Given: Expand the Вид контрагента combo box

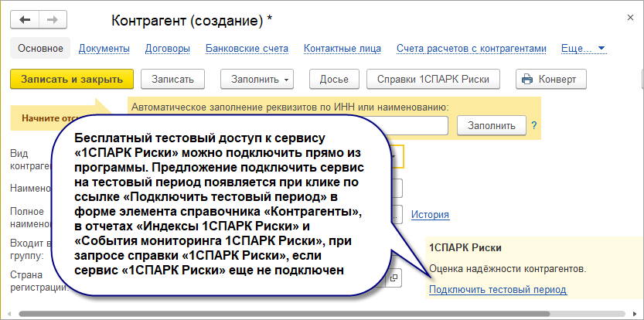Looking at the screenshot, I should tap(394, 157).
